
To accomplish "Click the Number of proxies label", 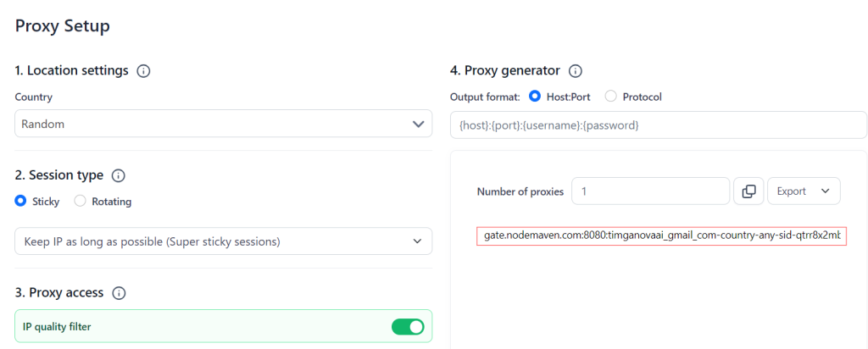I will [520, 191].
